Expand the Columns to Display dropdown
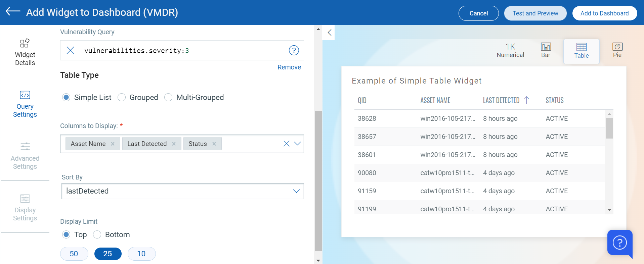This screenshot has height=264, width=644. (x=297, y=144)
